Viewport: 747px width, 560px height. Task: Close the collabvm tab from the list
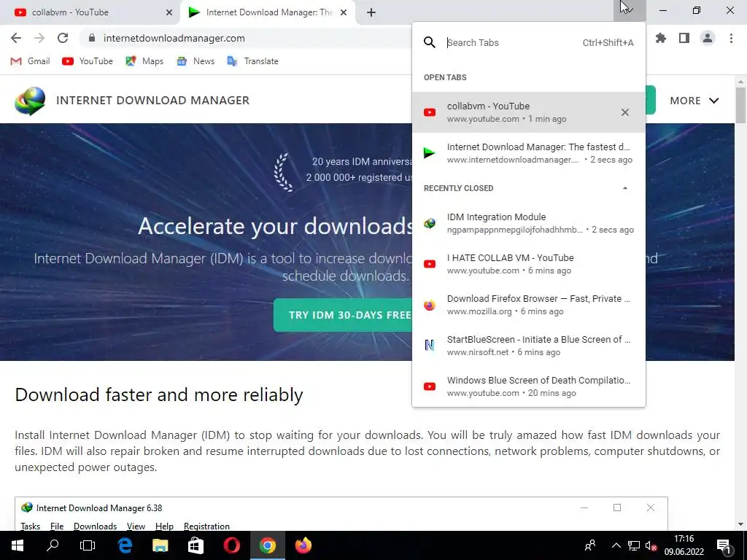[x=625, y=112]
